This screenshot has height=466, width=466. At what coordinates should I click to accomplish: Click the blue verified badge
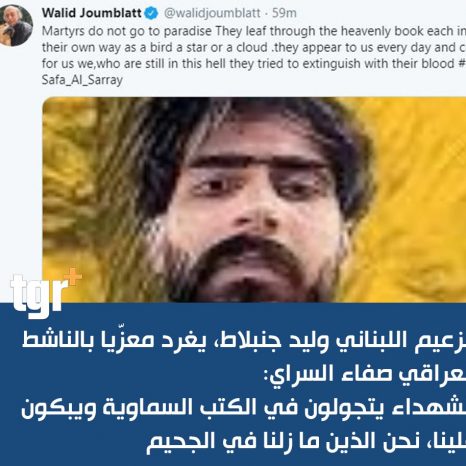click(151, 13)
